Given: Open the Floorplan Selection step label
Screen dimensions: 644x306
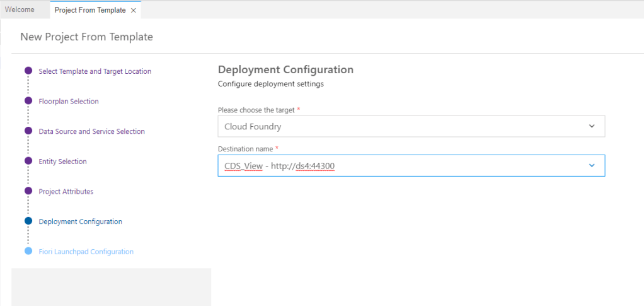Looking at the screenshot, I should pos(69,101).
